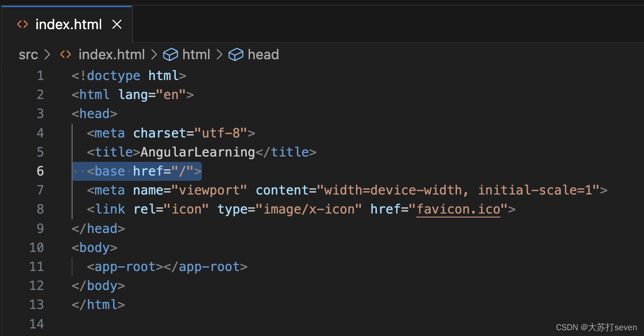Click the opening app-root tag

coord(125,267)
